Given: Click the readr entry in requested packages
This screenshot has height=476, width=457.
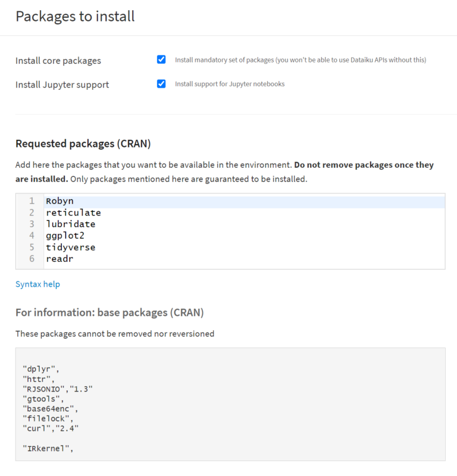Looking at the screenshot, I should point(60,259).
